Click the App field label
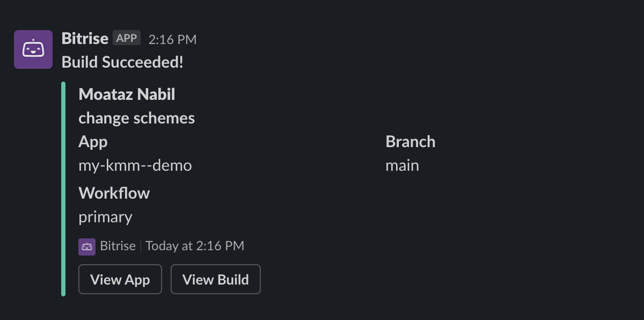 point(93,142)
